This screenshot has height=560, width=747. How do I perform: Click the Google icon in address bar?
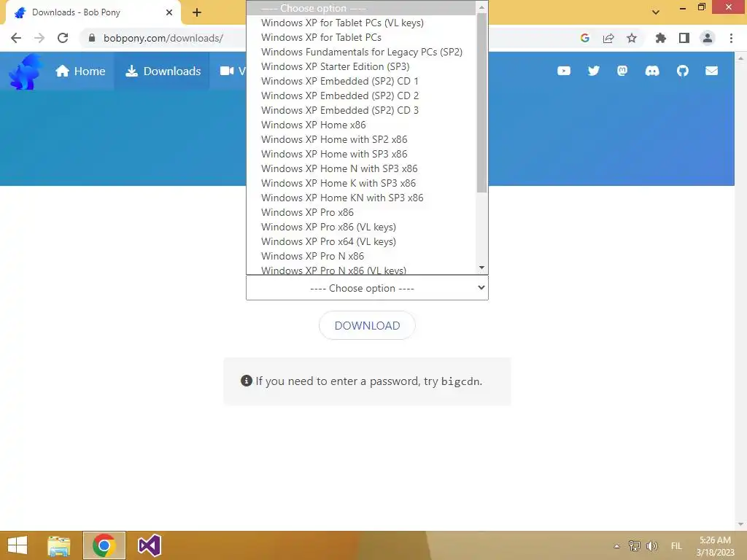click(x=585, y=38)
